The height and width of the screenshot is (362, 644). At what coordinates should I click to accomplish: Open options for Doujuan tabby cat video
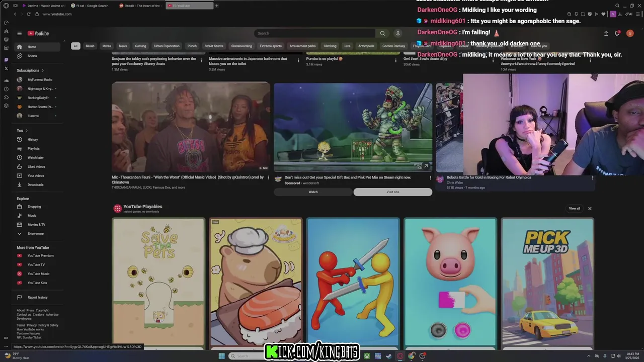click(202, 60)
